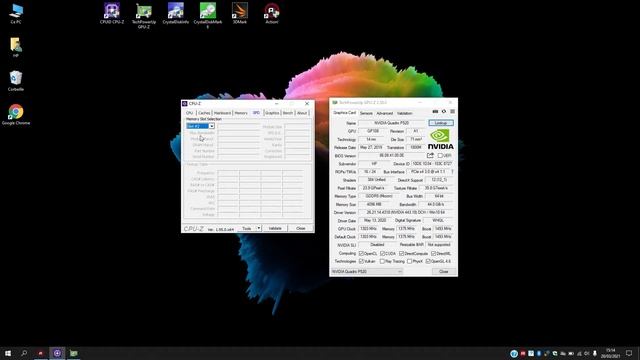The height and width of the screenshot is (360, 640).
Task: Click Lookup button in GPU-Z
Action: coord(441,123)
